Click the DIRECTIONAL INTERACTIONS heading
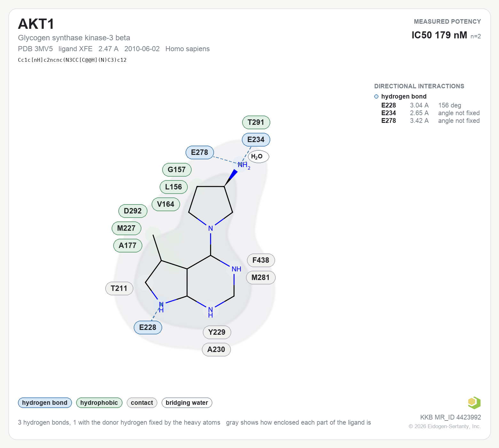The image size is (499, 448). 419,86
